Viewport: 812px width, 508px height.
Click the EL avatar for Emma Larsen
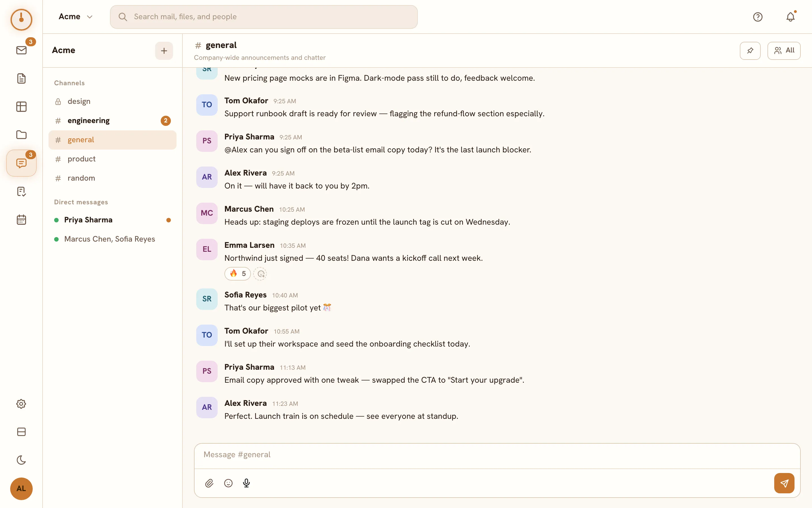207,249
